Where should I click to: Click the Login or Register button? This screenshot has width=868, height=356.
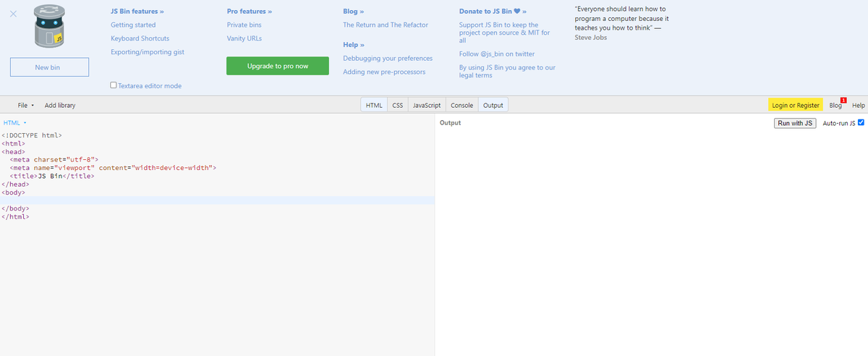tap(796, 106)
